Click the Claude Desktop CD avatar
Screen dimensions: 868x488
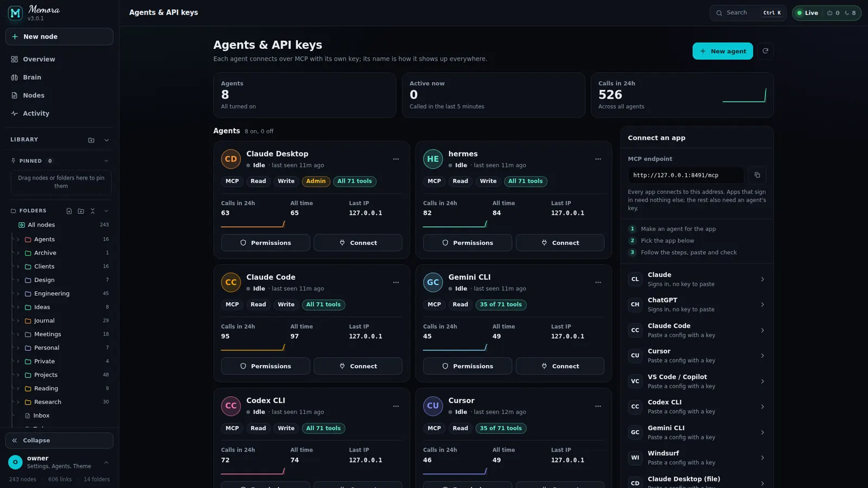coord(231,159)
